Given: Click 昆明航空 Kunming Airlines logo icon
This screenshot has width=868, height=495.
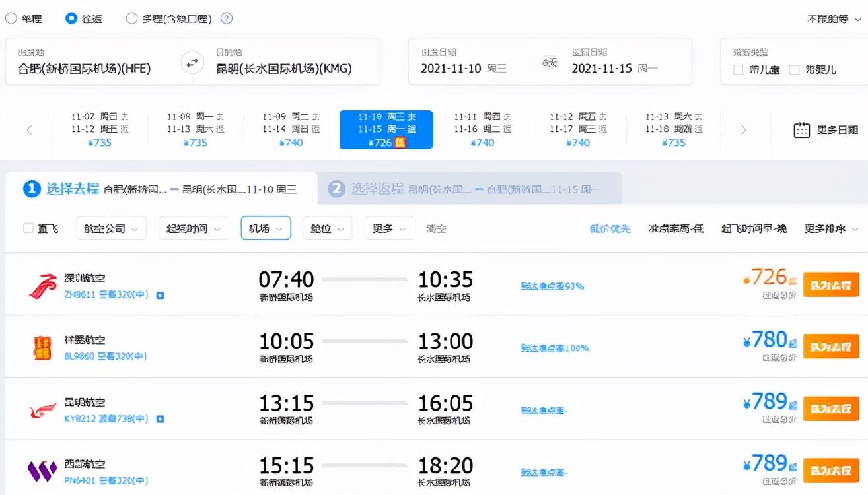Looking at the screenshot, I should tap(43, 411).
